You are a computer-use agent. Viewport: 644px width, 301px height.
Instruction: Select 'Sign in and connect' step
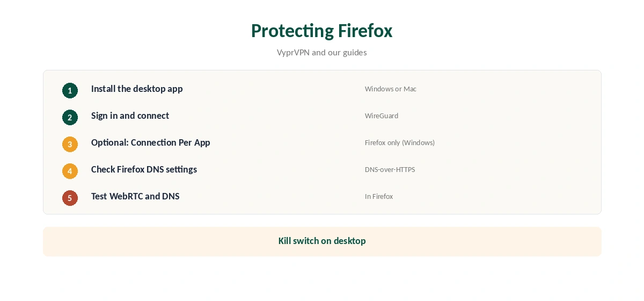click(x=130, y=116)
